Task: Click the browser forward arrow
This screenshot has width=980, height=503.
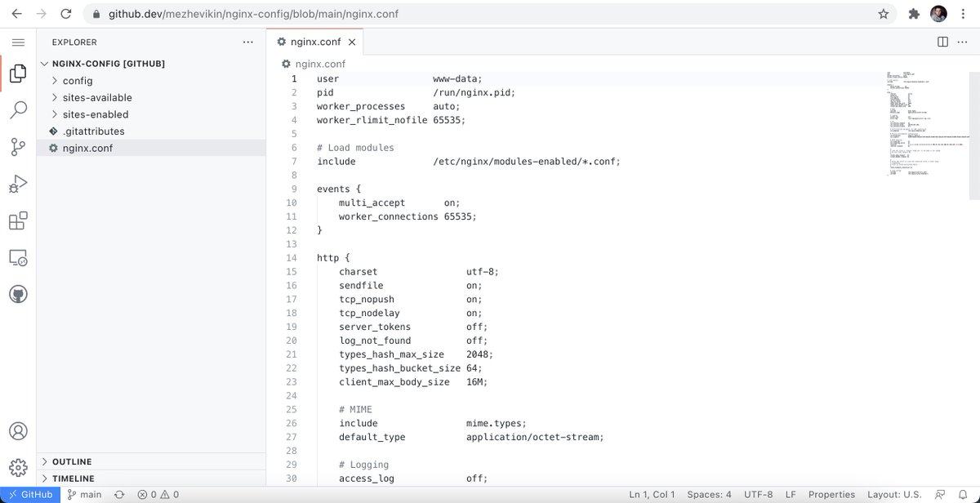Action: (x=41, y=14)
